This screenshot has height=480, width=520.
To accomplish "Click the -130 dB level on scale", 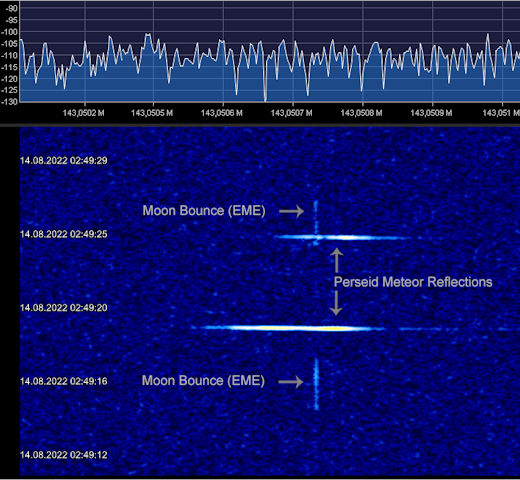I will (x=9, y=102).
